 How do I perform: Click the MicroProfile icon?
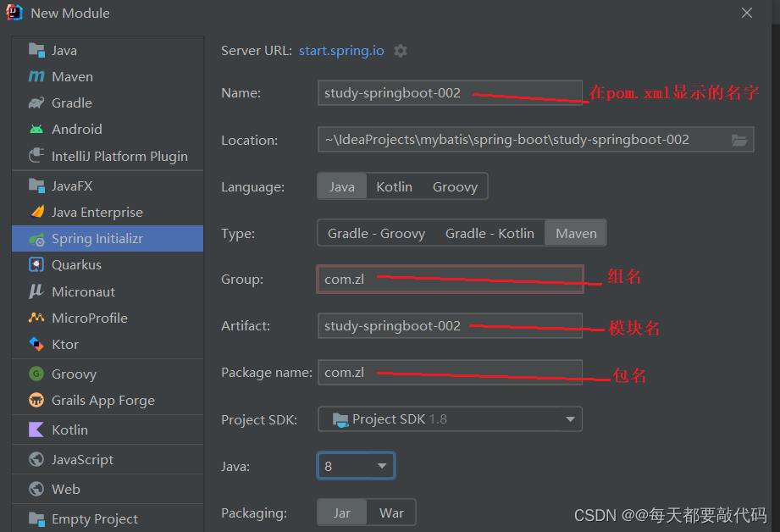pyautogui.click(x=36, y=318)
